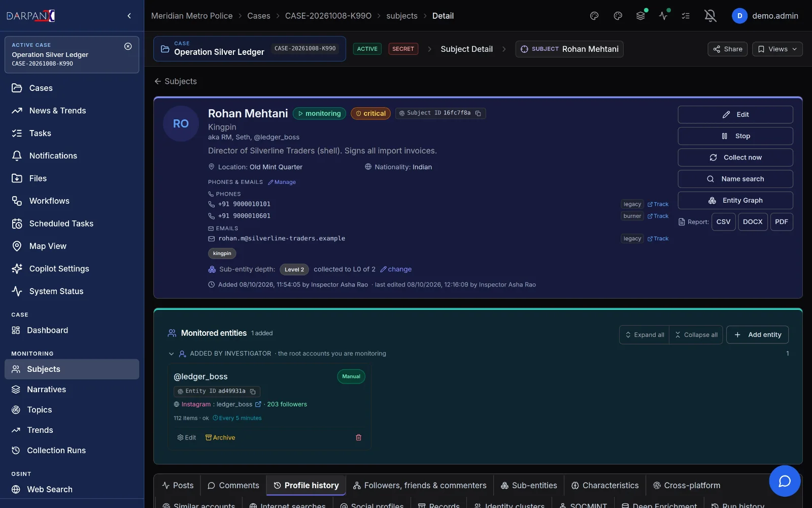Collapse the Added by Investigator group
The width and height of the screenshot is (812, 508).
171,354
